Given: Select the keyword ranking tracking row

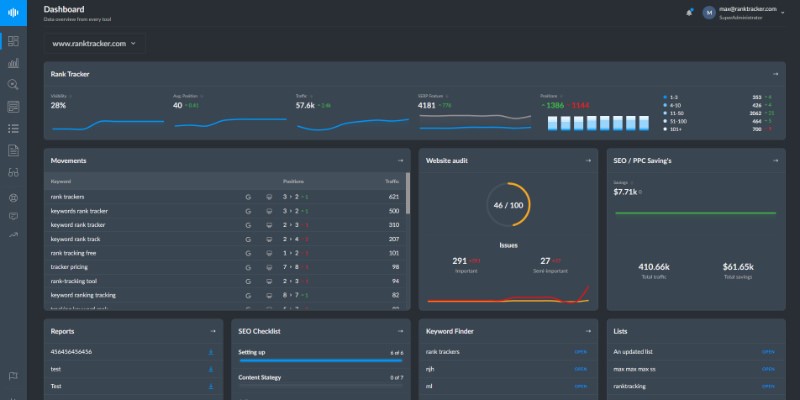Looking at the screenshot, I should pos(225,295).
